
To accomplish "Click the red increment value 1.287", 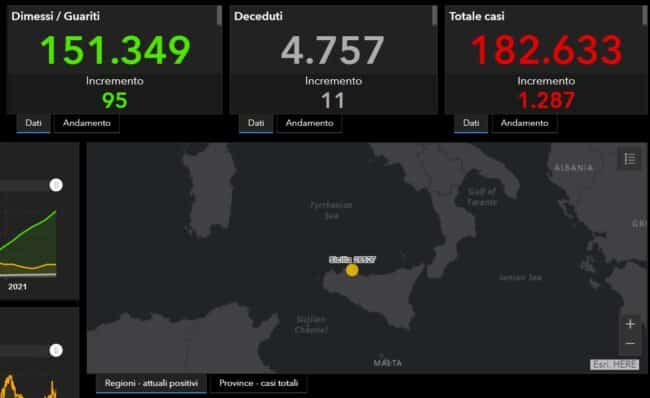I will click(x=546, y=101).
